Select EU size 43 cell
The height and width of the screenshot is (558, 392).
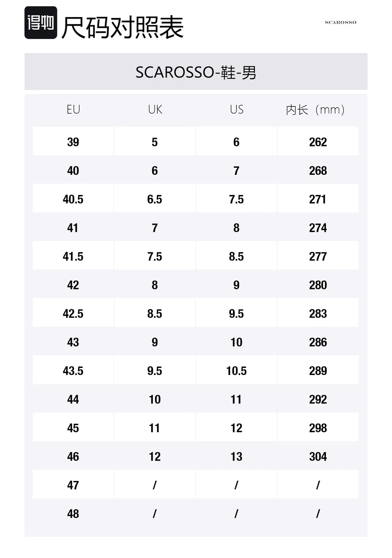73,341
